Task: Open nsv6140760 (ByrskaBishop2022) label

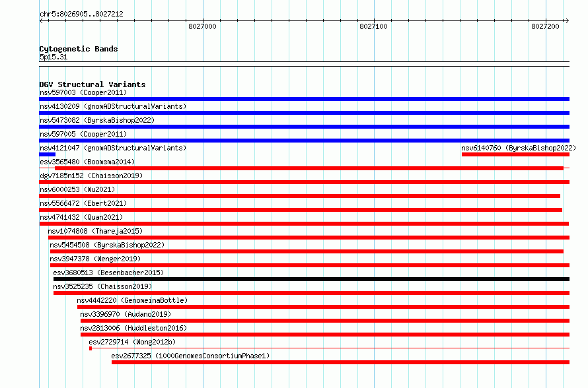Action: tap(519, 148)
